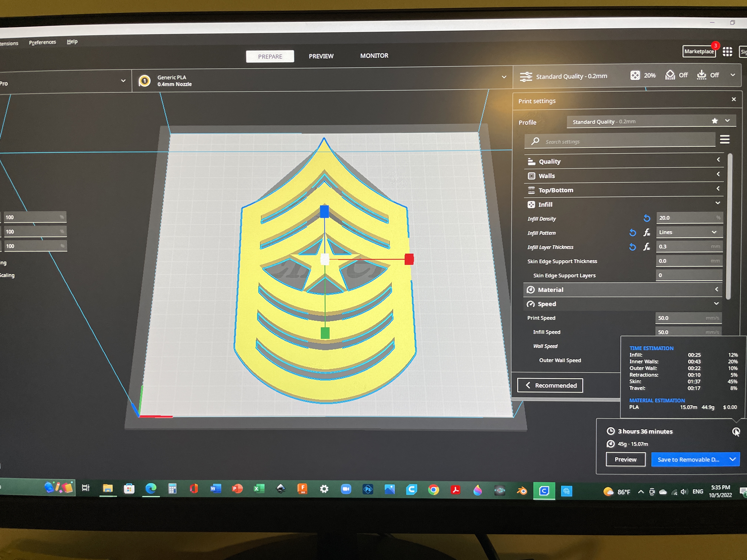Image resolution: width=747 pixels, height=560 pixels.
Task: Collapse the Infill settings section
Action: click(623, 204)
